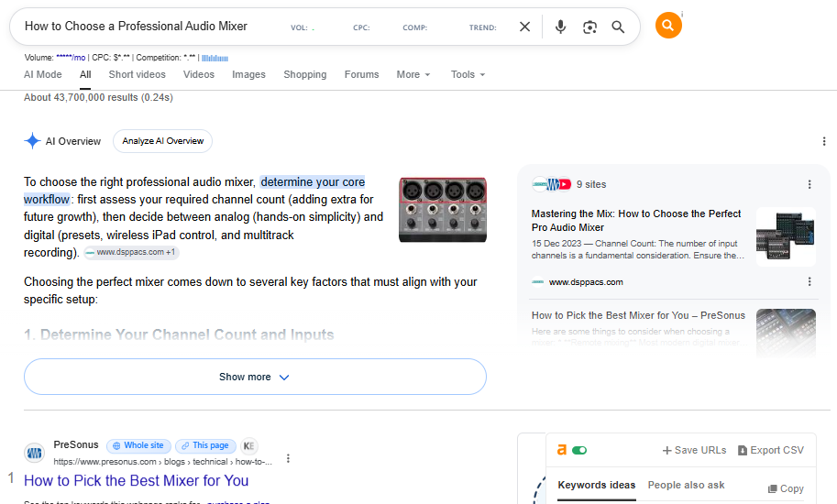Clear the search query with the X icon
Viewport: 837px width, 504px height.
[x=524, y=27]
